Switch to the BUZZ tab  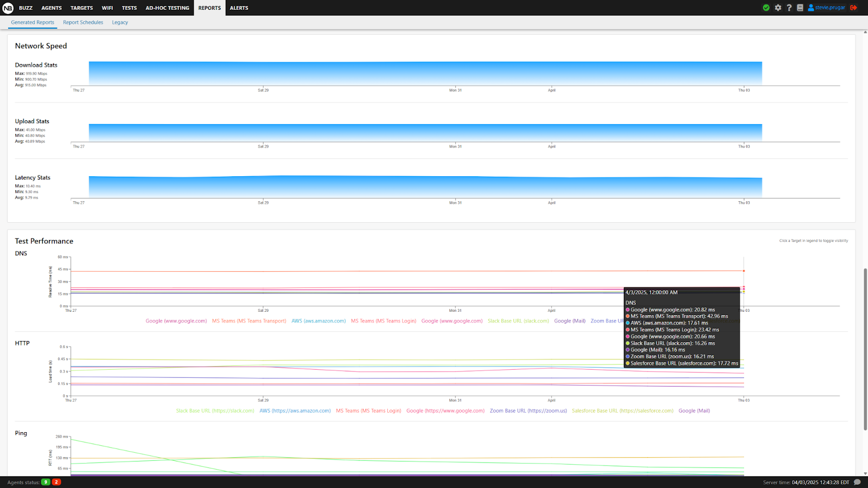click(25, 8)
